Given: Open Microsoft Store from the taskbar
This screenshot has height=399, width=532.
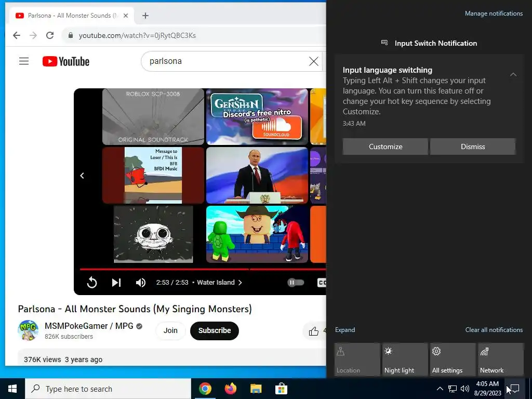Looking at the screenshot, I should coord(281,389).
